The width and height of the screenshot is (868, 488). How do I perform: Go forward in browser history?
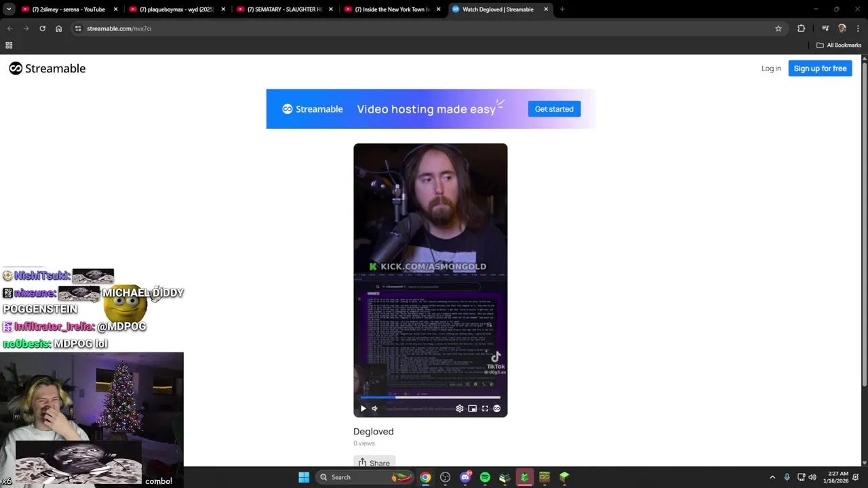[x=26, y=28]
